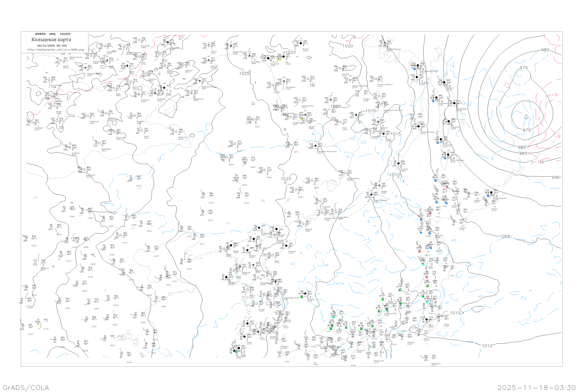Click the Кяхта 30925 station label
The height and width of the screenshot is (392, 588).
(65, 67)
